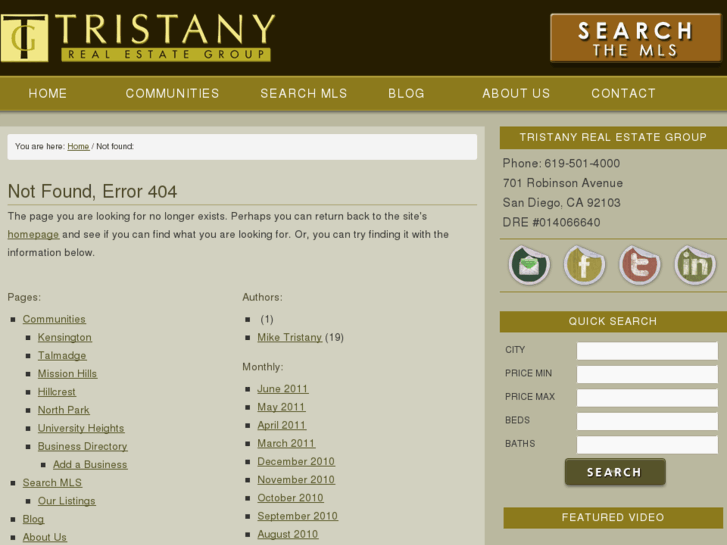Open the email envelope social icon

point(529,265)
